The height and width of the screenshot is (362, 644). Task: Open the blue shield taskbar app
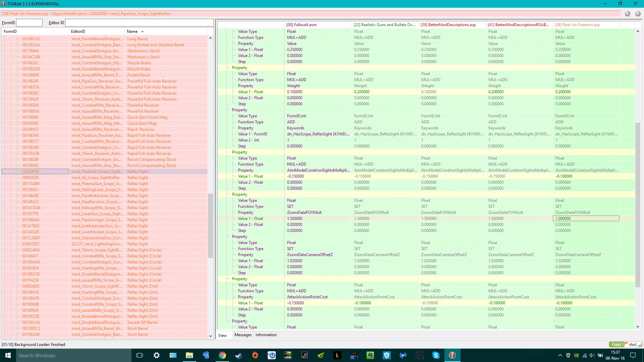coord(387,355)
